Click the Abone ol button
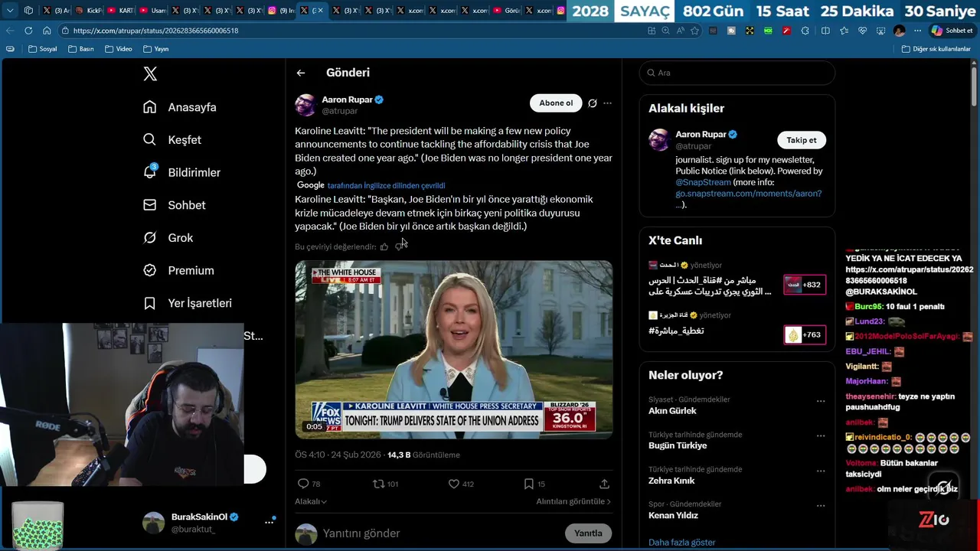Viewport: 980px width, 551px height. [x=556, y=103]
